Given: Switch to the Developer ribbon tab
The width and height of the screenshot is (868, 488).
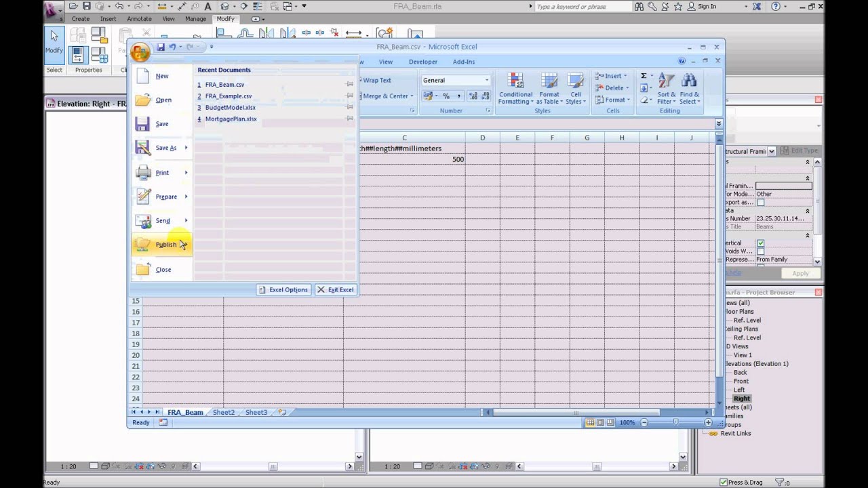Looking at the screenshot, I should point(422,62).
